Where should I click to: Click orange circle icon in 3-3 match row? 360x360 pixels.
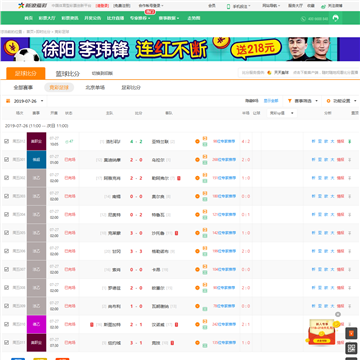197,251
